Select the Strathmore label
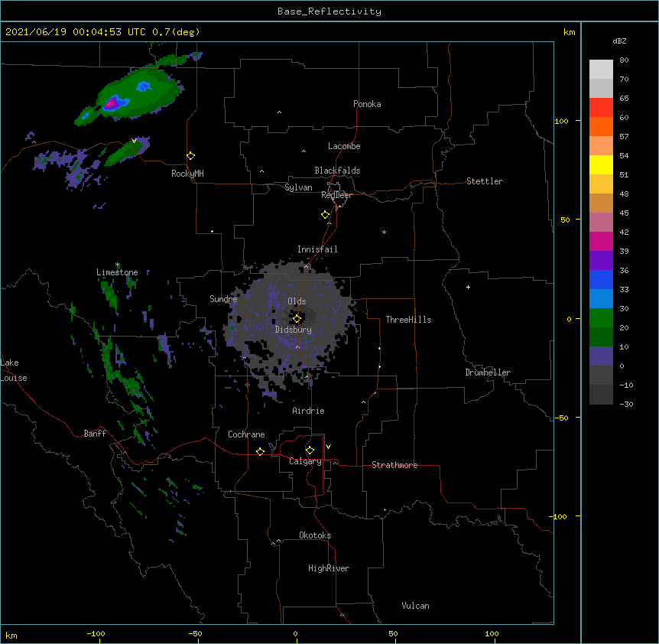Screen dimensions: 659x644 coord(394,465)
